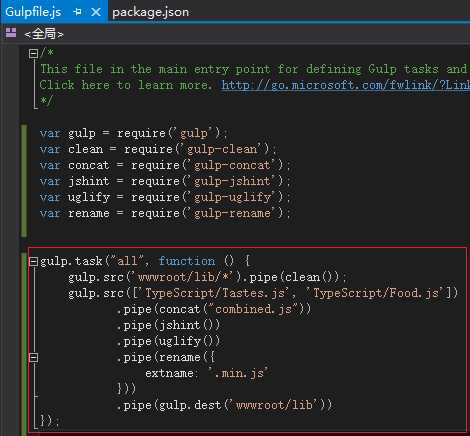Click the .pipe(uglify()) line

point(168,341)
